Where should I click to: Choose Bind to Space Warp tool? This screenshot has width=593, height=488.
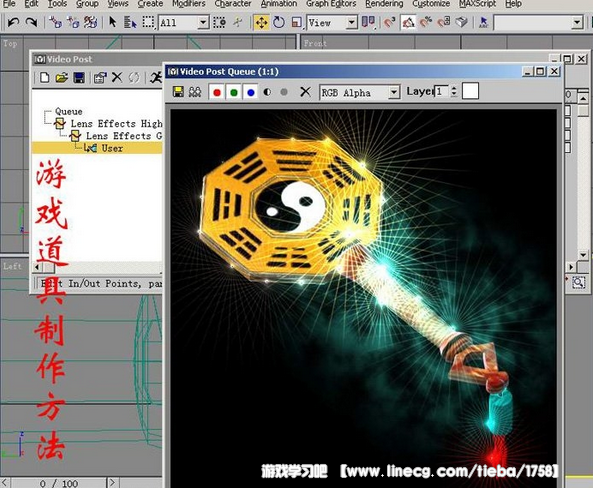(90, 22)
